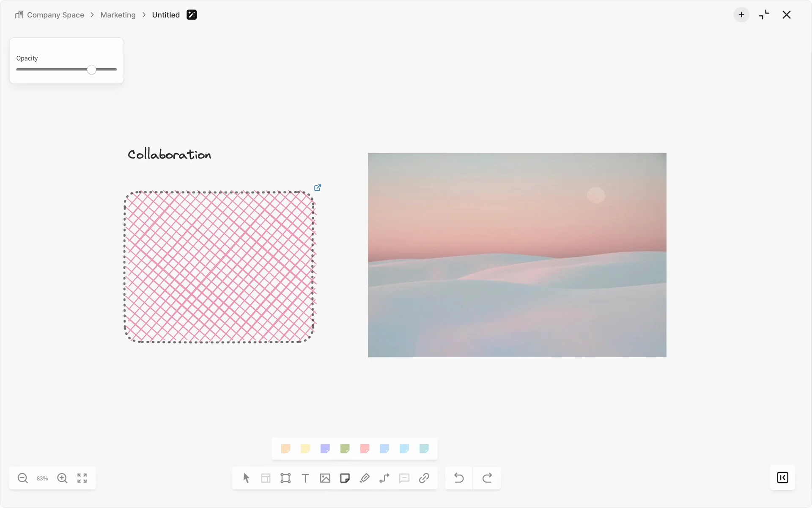Open Company Space breadcrumb

(x=55, y=15)
